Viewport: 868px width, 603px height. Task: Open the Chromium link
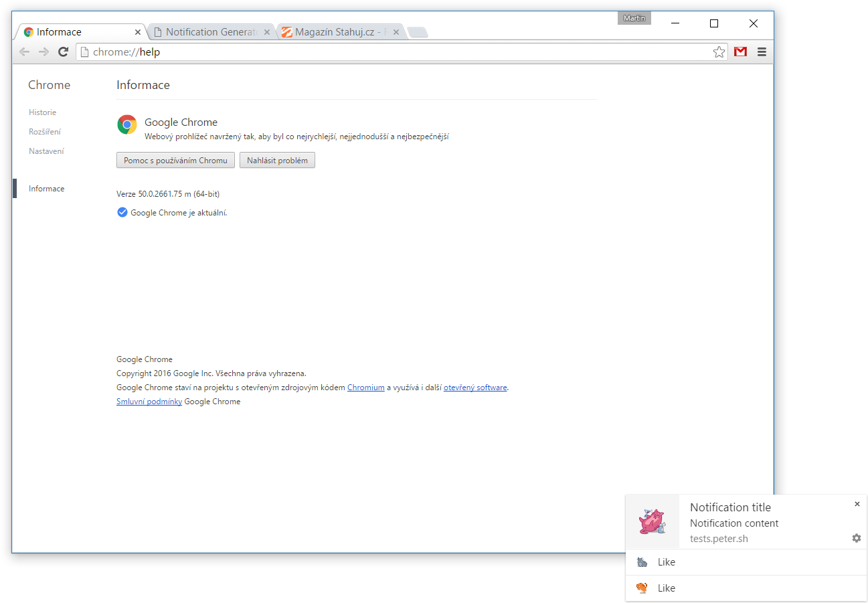[x=365, y=387]
